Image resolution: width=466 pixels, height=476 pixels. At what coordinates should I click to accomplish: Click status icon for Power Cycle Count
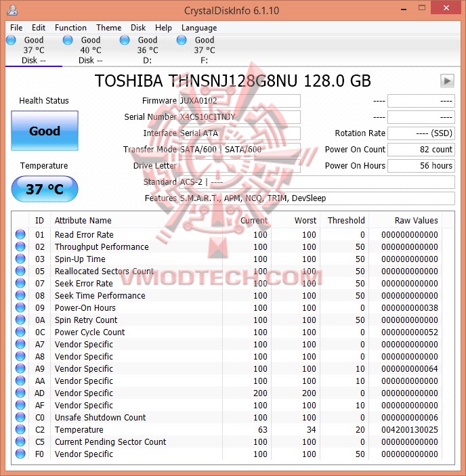tap(20, 332)
